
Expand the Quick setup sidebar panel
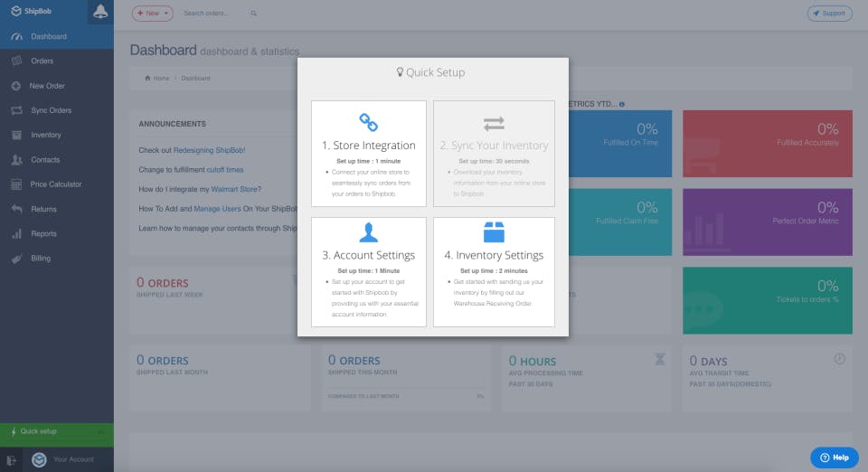coord(57,431)
